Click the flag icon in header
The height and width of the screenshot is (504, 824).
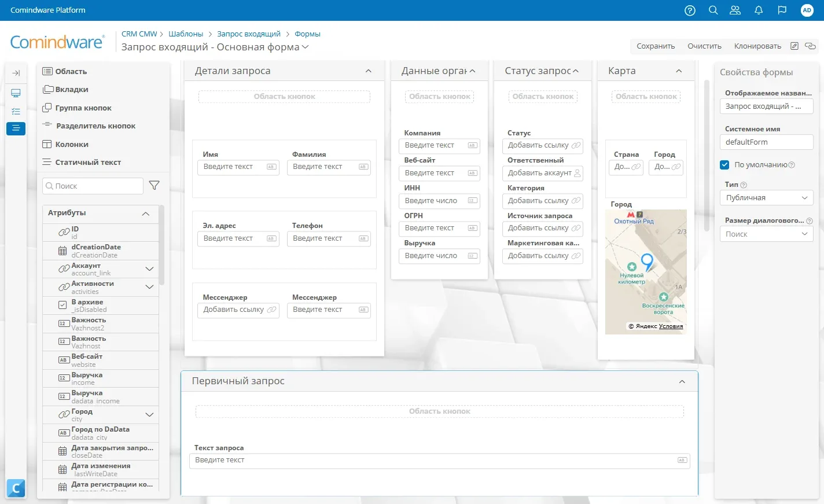pyautogui.click(x=782, y=10)
